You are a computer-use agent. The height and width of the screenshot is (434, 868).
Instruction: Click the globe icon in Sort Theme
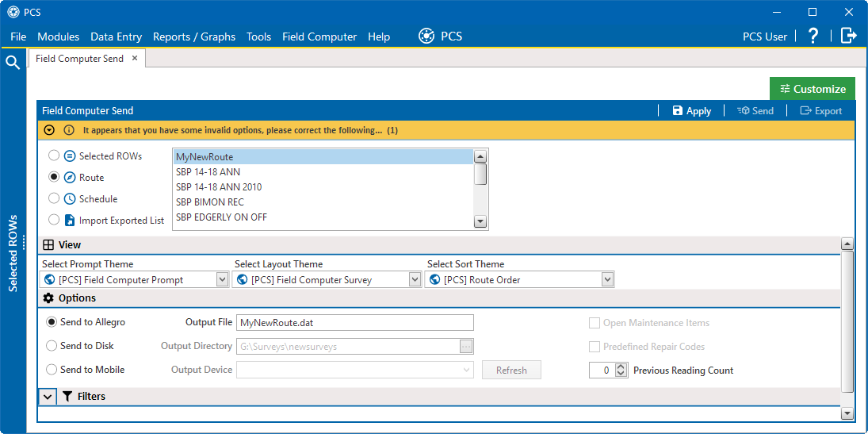(436, 280)
